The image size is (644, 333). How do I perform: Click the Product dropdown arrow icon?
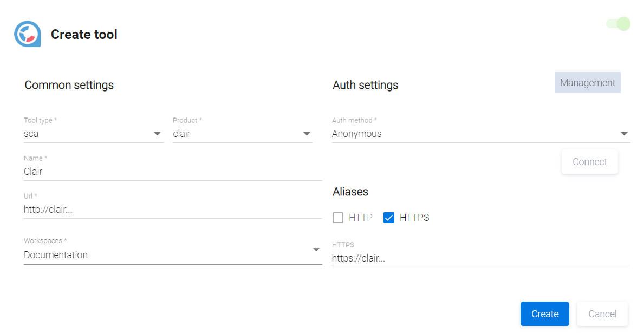[307, 134]
